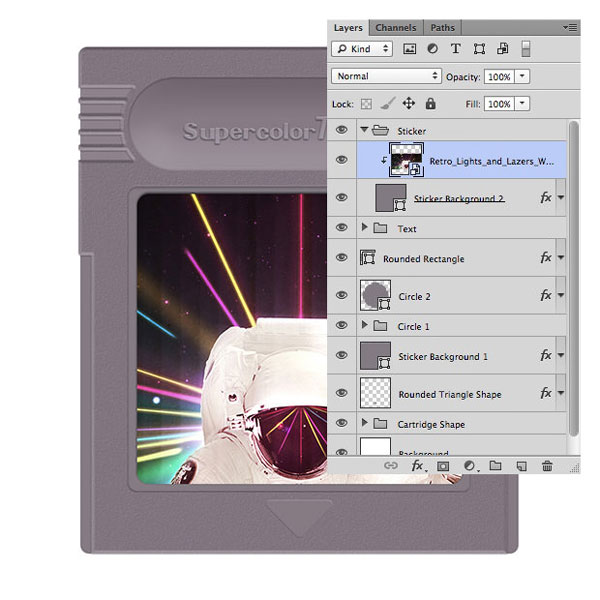This screenshot has height=600, width=600.
Task: Click the layers panel vertical scrollbar
Action: [573, 279]
